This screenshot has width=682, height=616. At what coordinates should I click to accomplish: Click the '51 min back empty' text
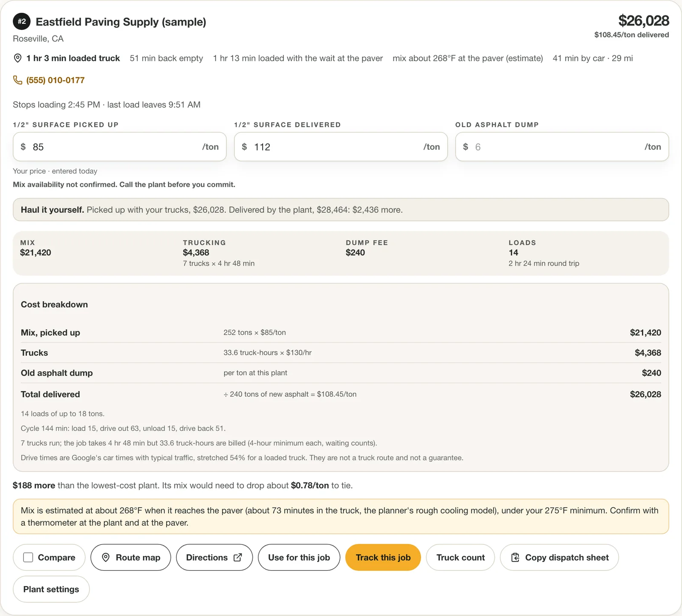tap(166, 58)
